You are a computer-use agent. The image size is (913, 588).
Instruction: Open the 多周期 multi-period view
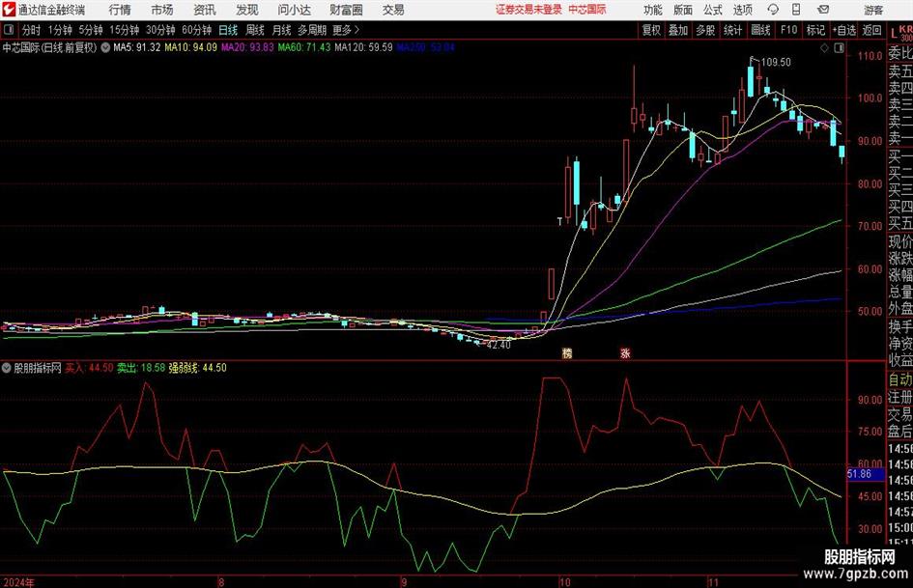[312, 30]
